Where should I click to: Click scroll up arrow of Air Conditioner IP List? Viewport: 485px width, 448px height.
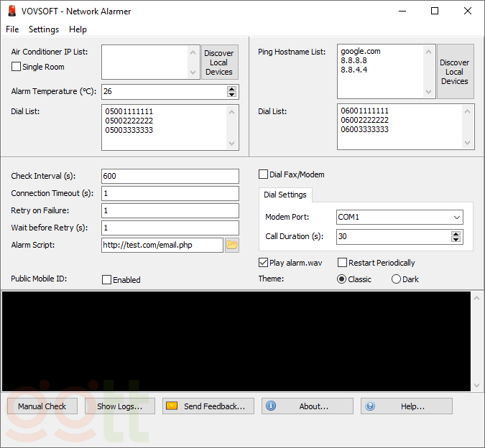tap(193, 52)
